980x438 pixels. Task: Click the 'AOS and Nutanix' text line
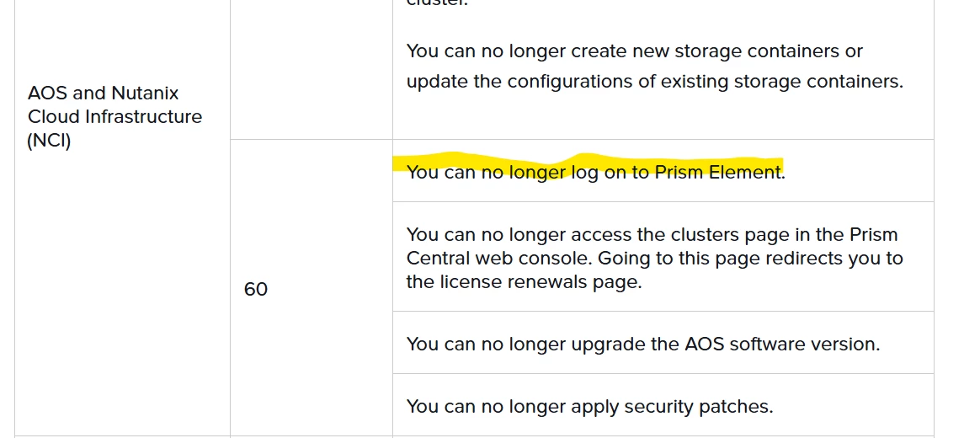103,93
